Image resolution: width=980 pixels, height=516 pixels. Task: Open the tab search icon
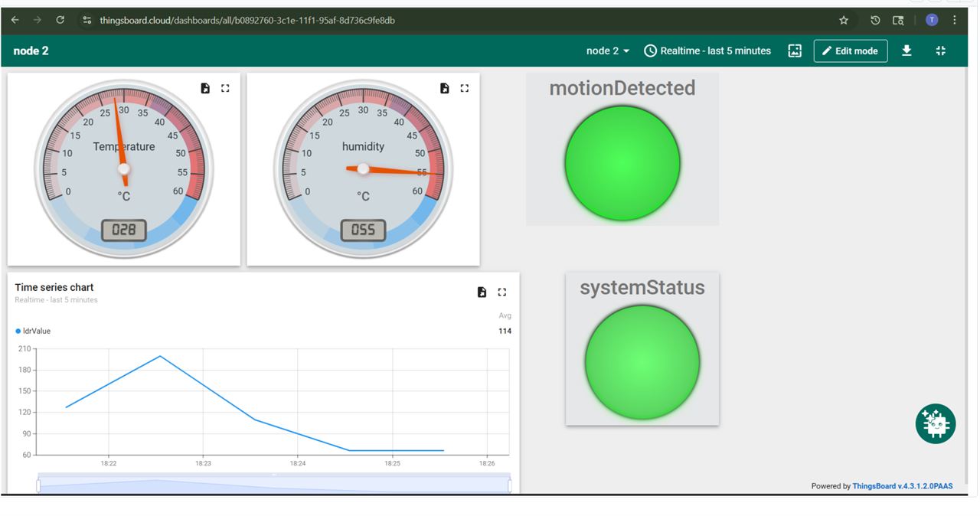click(898, 20)
